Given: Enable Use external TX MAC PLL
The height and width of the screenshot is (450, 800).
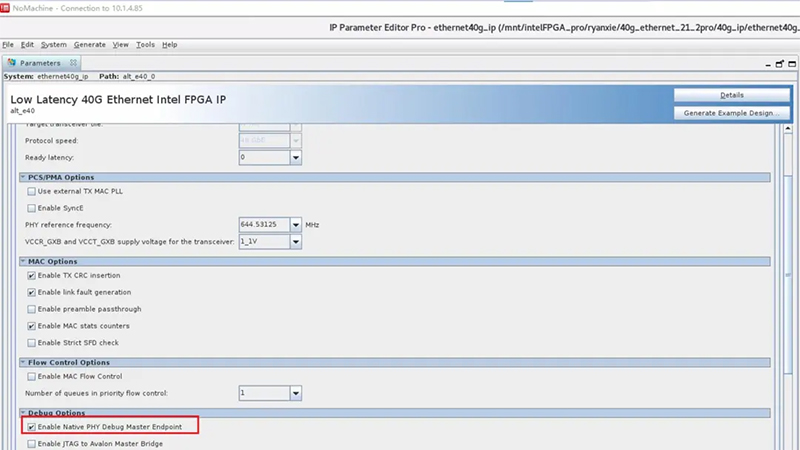Looking at the screenshot, I should (x=32, y=191).
